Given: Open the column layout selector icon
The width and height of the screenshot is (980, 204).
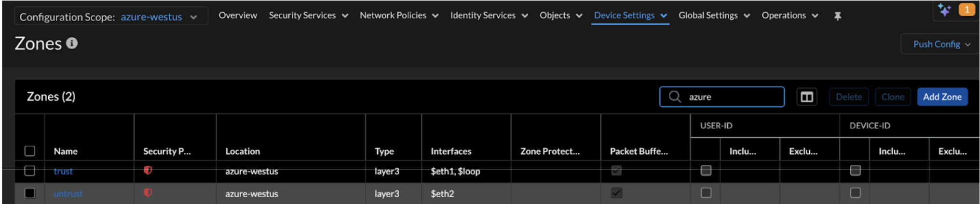Looking at the screenshot, I should [807, 97].
